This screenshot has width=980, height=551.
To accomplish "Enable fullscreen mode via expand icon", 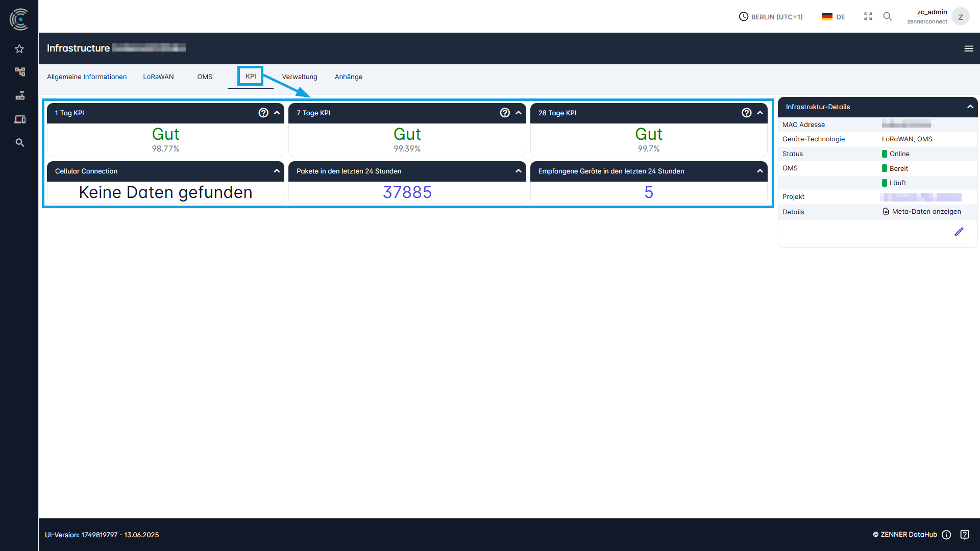I will coord(868,16).
